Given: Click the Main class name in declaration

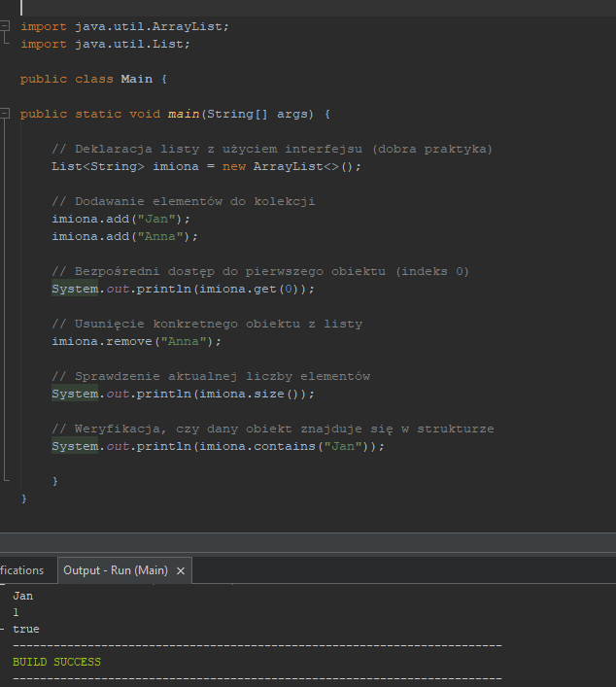Looking at the screenshot, I should (137, 79).
